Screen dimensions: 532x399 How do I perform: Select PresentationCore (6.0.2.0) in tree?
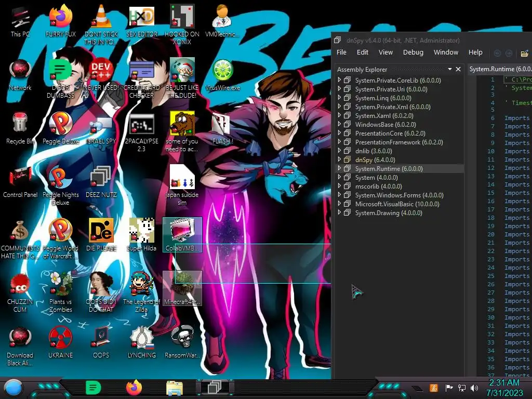pyautogui.click(x=390, y=134)
